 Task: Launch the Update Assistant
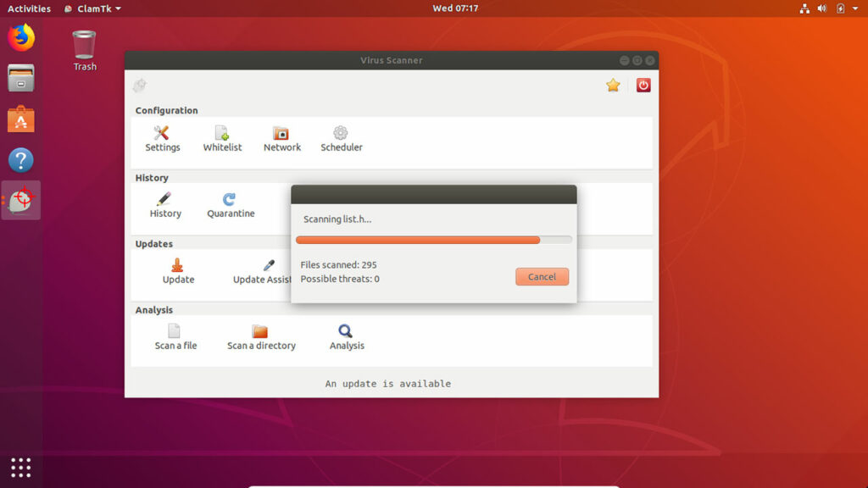(x=261, y=271)
